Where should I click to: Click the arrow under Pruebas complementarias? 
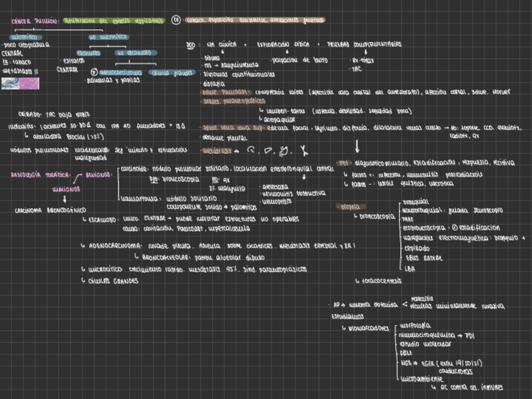[x=355, y=52]
